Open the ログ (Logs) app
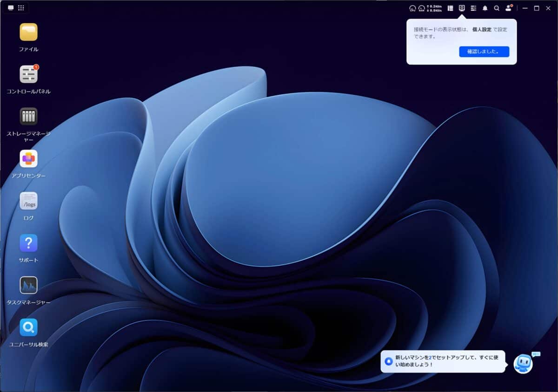 point(28,201)
